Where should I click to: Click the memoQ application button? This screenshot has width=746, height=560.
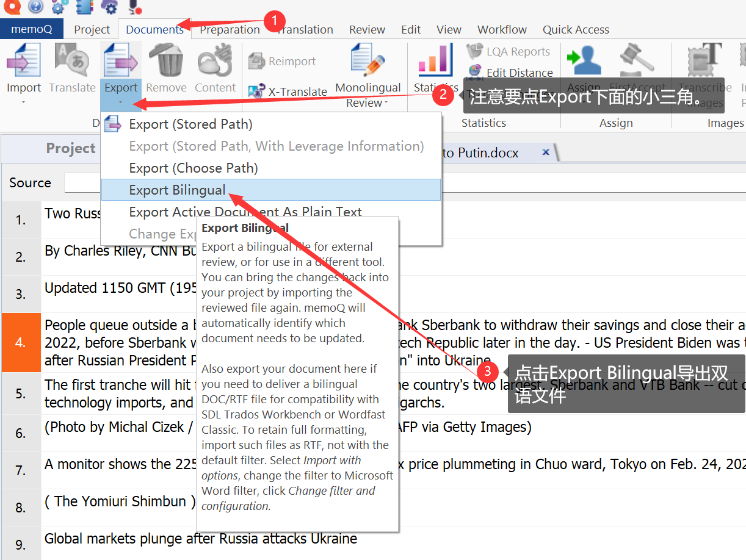point(32,29)
